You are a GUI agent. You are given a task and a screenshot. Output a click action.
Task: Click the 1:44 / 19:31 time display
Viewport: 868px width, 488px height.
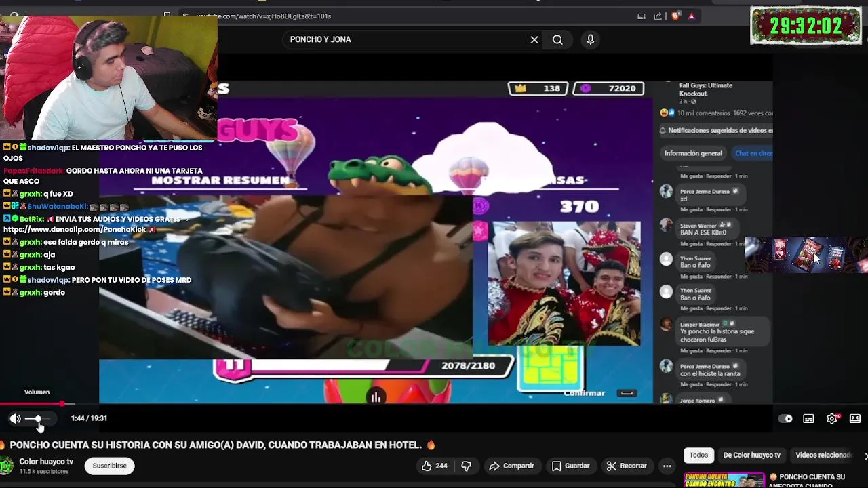(x=89, y=419)
